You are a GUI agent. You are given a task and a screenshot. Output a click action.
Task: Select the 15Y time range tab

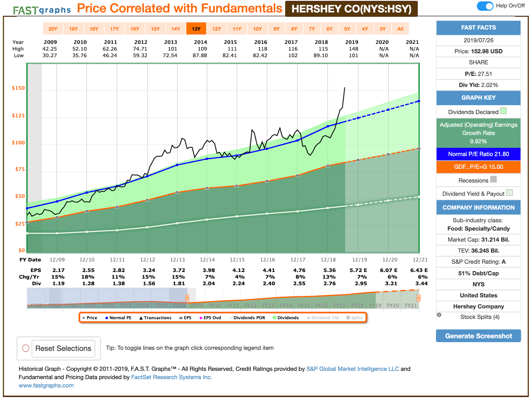click(x=155, y=29)
